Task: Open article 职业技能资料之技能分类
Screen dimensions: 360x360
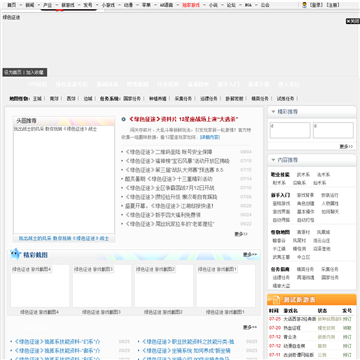Action: point(188,342)
